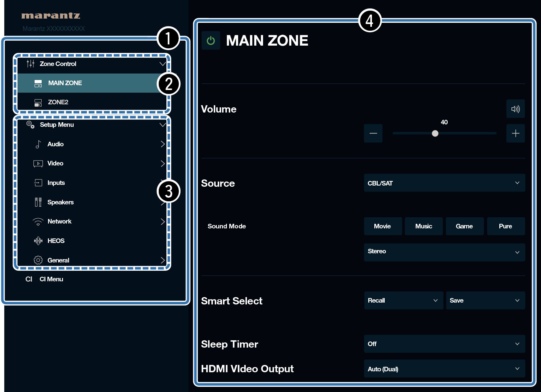This screenshot has width=541, height=392.
Task: Click the HEOS waveform icon
Action: [38, 241]
